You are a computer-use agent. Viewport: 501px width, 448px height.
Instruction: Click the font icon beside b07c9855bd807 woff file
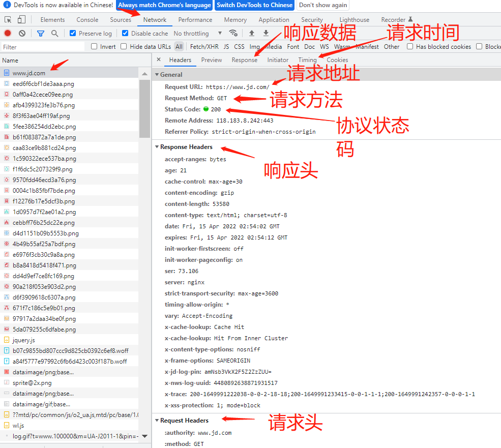7,350
